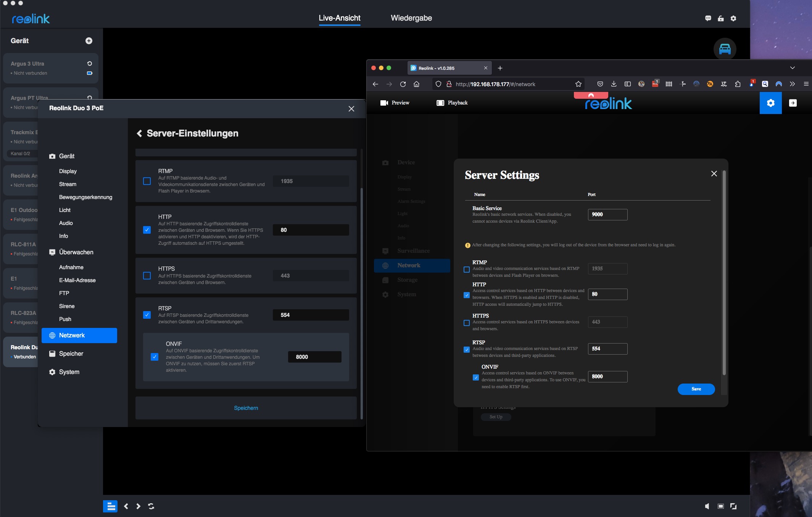The width and height of the screenshot is (812, 517).
Task: Click the Speichern button
Action: [x=246, y=408]
